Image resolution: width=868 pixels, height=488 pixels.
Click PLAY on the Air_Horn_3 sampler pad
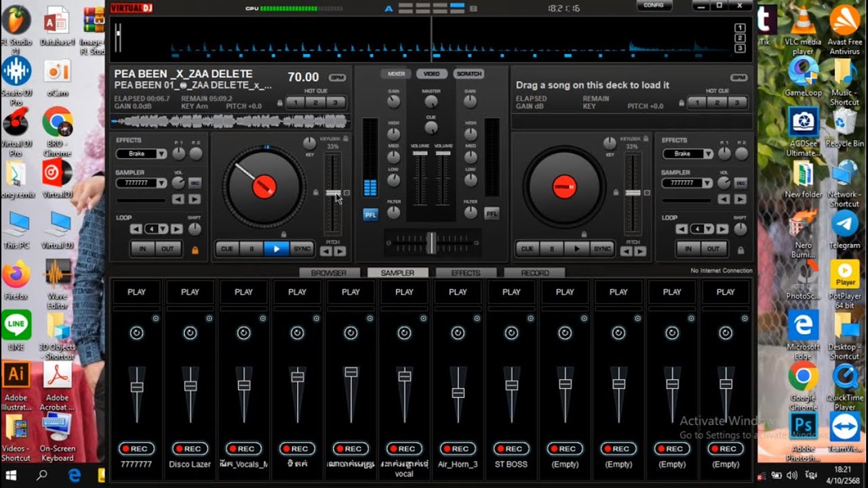tap(458, 292)
